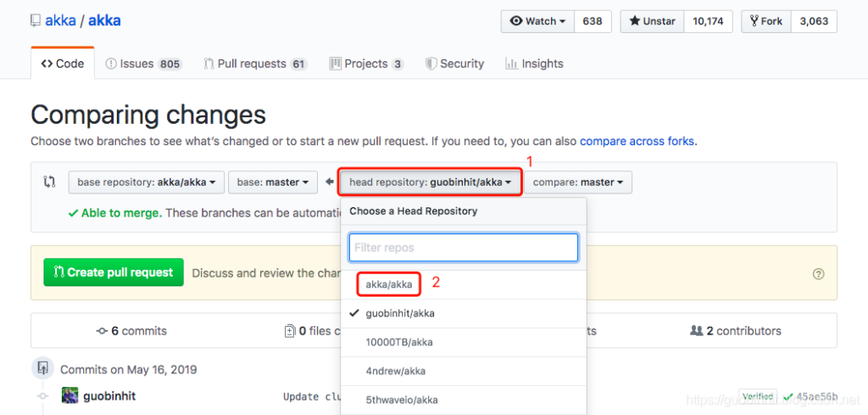Click the Pull requests counter badge 61
This screenshot has width=868, height=415.
tap(299, 64)
